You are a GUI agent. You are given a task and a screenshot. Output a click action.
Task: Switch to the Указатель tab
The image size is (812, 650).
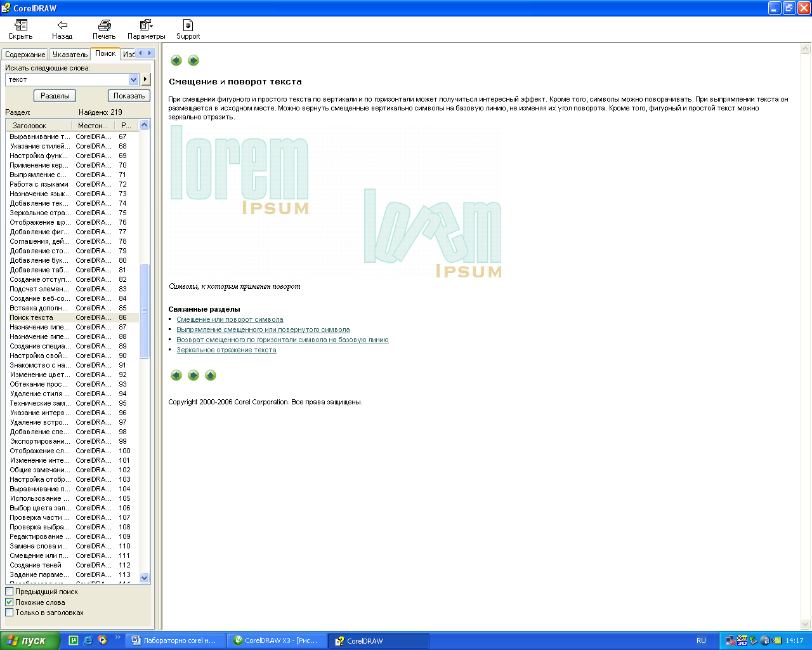[70, 55]
